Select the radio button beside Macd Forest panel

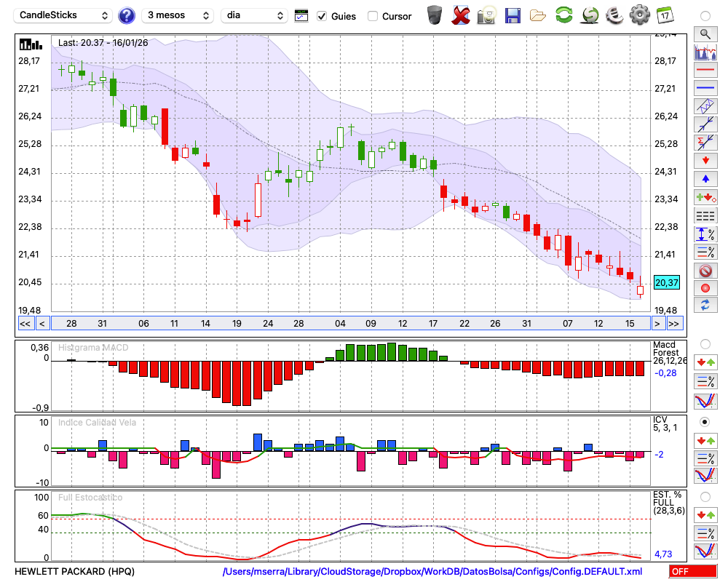[x=705, y=343]
